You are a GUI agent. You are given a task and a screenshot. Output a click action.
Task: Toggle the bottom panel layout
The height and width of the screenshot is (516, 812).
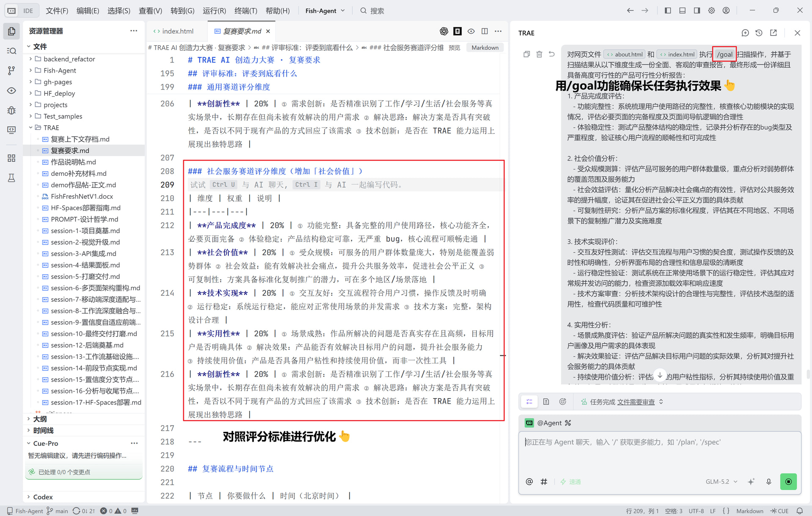pyautogui.click(x=682, y=11)
